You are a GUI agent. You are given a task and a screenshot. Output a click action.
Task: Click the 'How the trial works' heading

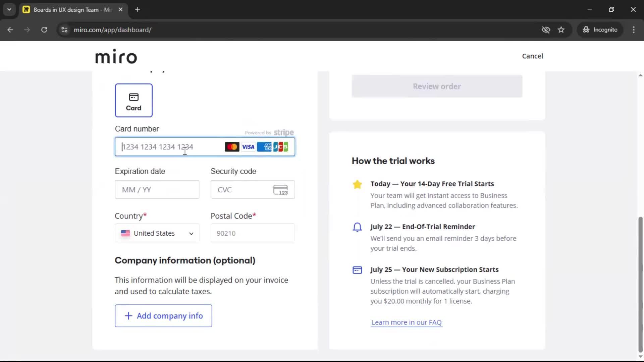tap(393, 161)
